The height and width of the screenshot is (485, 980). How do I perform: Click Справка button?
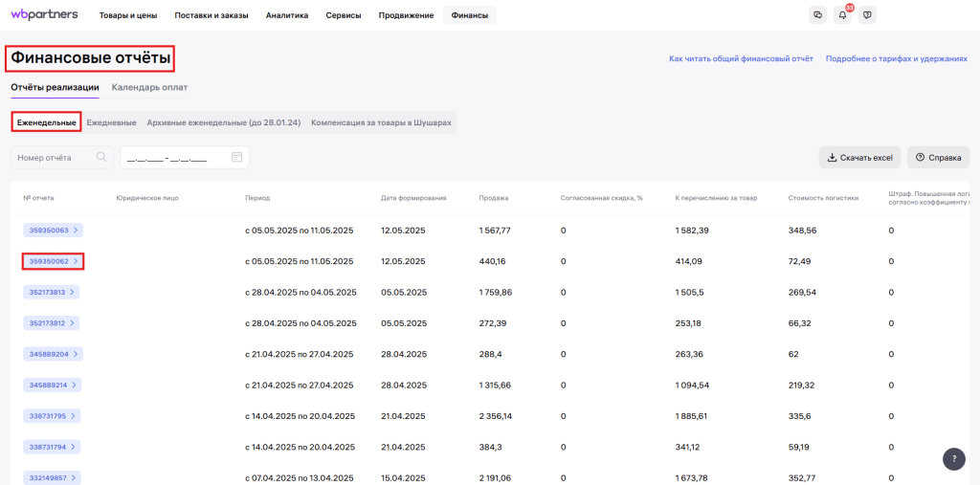(x=939, y=158)
